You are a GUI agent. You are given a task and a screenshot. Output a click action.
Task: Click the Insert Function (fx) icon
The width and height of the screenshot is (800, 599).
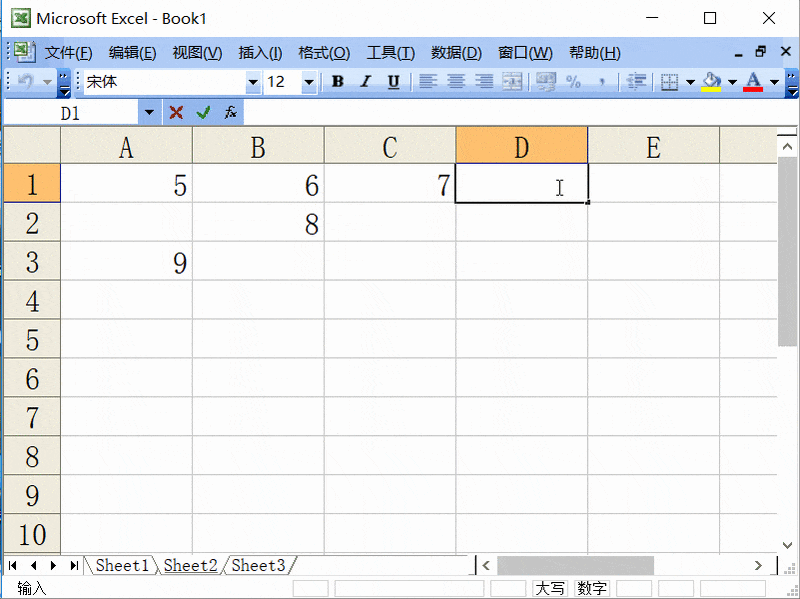coord(230,112)
